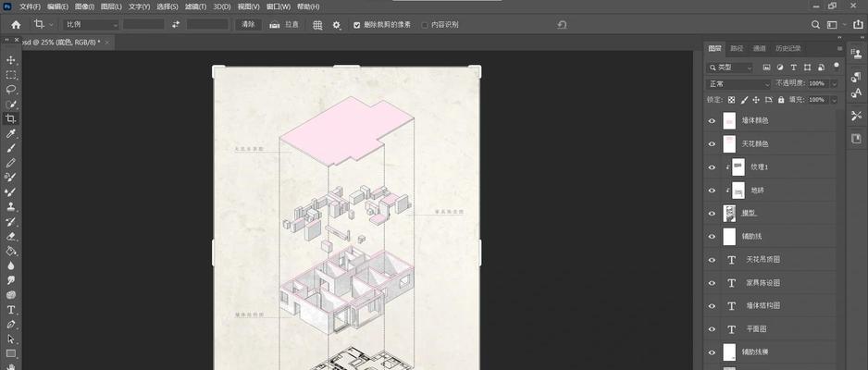Open the opacity 不透明度 slider dropdown

835,83
